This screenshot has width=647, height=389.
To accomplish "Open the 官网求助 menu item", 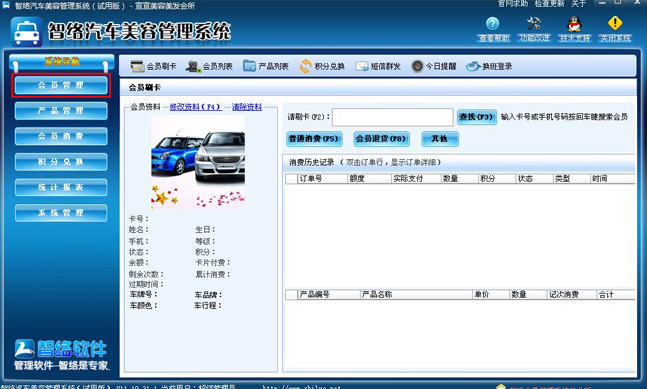I will tap(512, 4).
